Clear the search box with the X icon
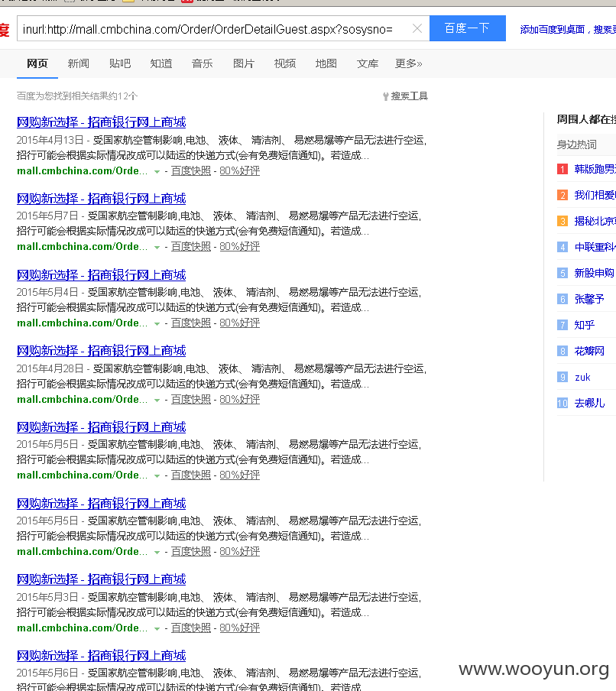This screenshot has width=616, height=691. pyautogui.click(x=417, y=28)
